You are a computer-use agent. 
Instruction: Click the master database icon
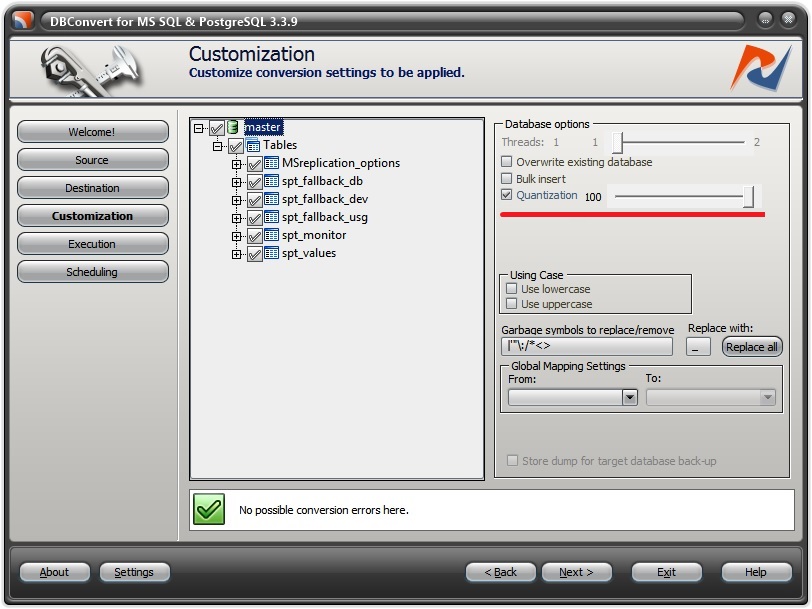(233, 127)
